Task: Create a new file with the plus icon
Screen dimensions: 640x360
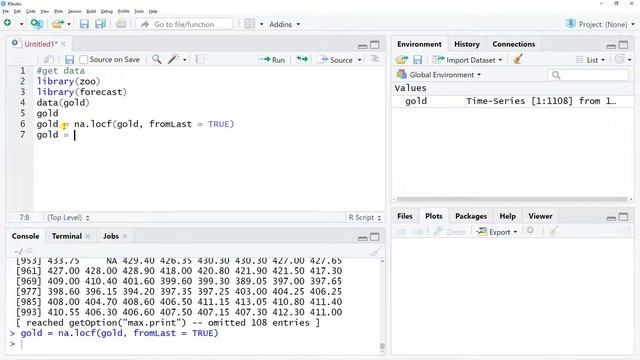Action: (7, 24)
